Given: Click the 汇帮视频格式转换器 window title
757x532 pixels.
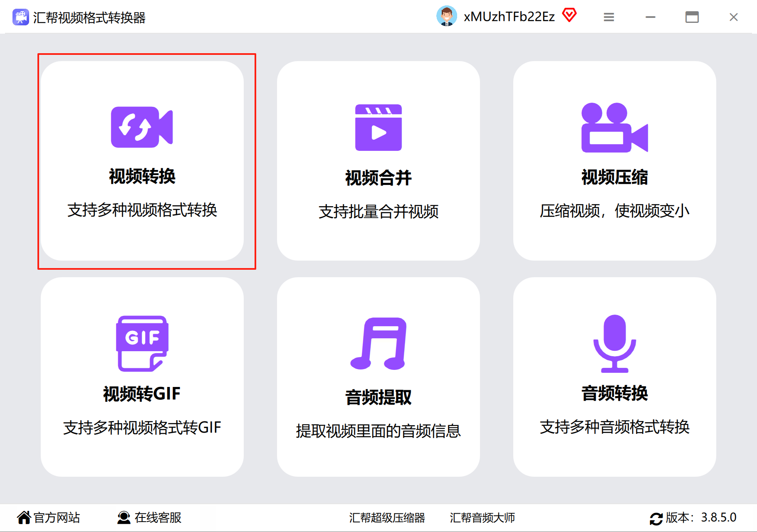Looking at the screenshot, I should (x=89, y=17).
